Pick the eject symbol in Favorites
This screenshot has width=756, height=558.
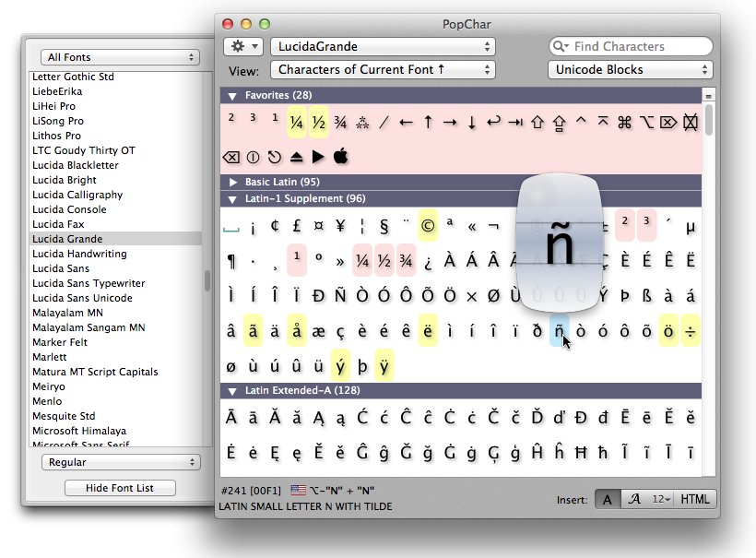296,156
